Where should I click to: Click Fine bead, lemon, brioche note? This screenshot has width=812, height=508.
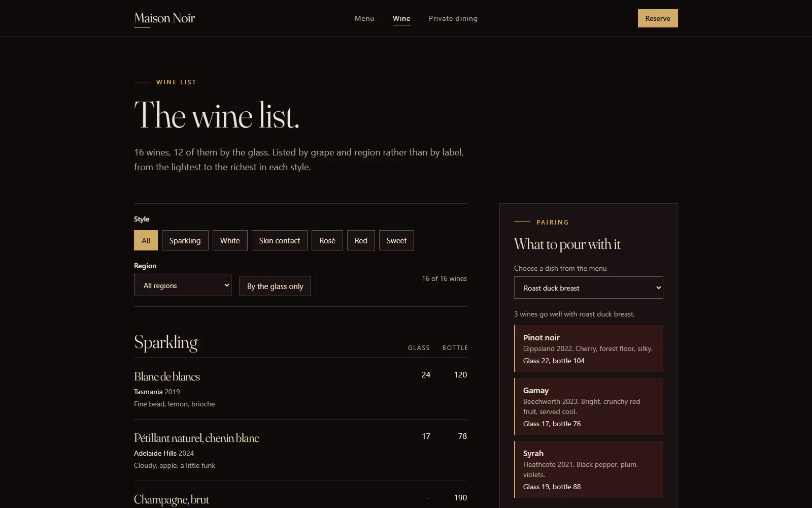[x=175, y=404]
